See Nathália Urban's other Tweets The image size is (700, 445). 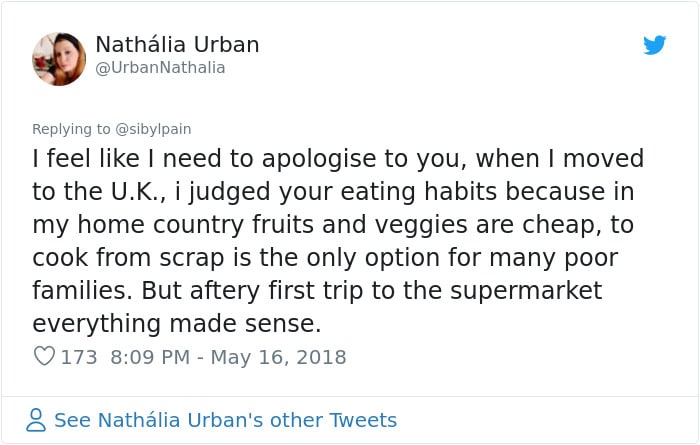(x=225, y=420)
